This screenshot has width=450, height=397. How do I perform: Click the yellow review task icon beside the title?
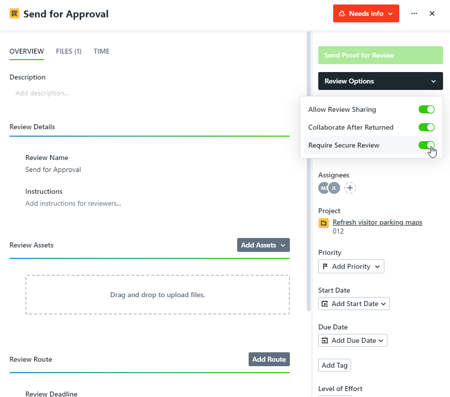pos(14,14)
